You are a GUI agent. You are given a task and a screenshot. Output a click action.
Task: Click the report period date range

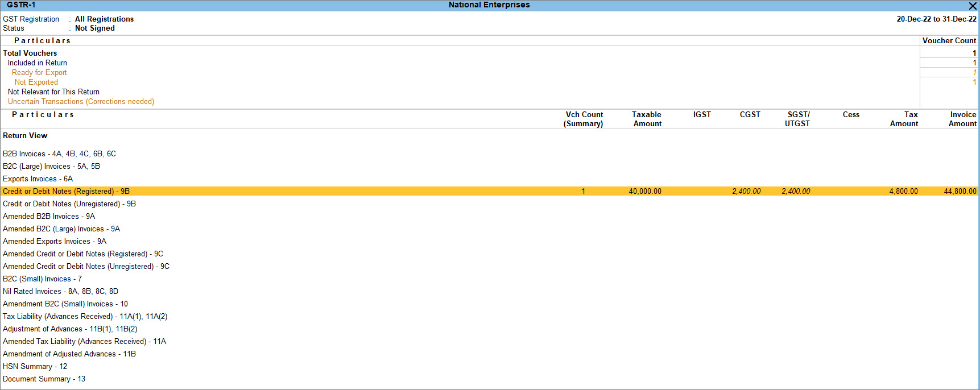936,19
